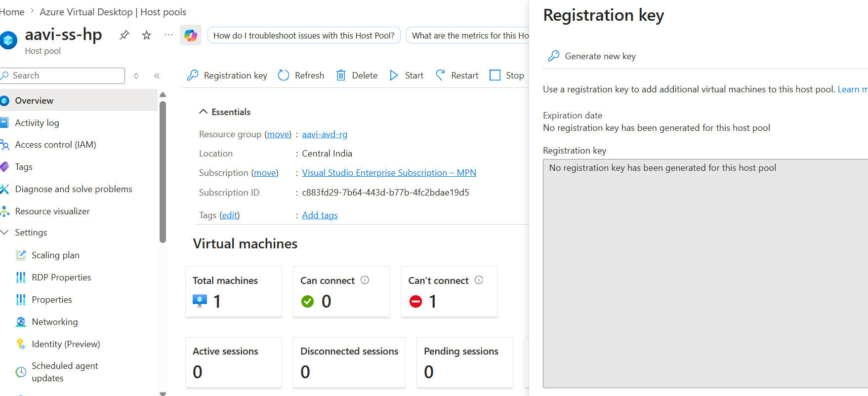Open the Active sessions card
Screen dimensions: 868x396
click(x=234, y=362)
